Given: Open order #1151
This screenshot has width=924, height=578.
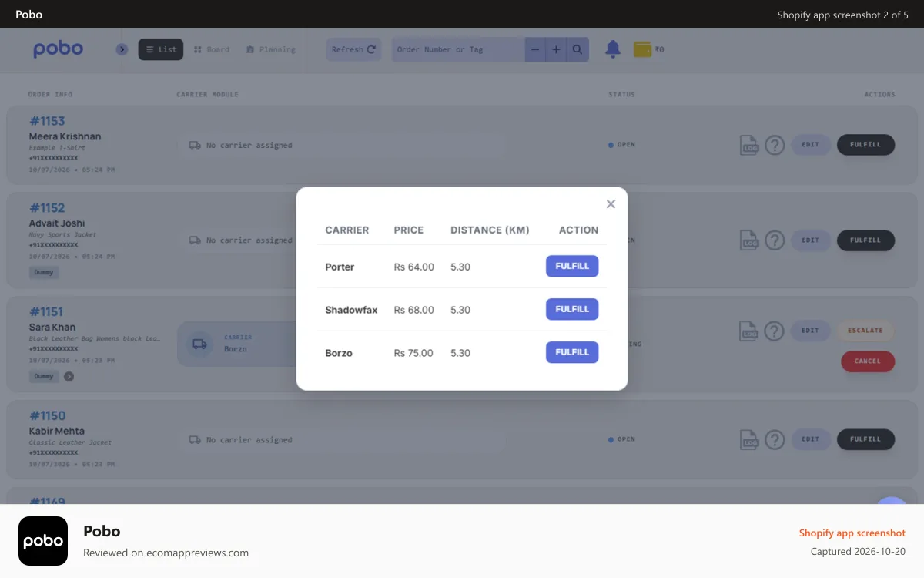Looking at the screenshot, I should tap(46, 312).
